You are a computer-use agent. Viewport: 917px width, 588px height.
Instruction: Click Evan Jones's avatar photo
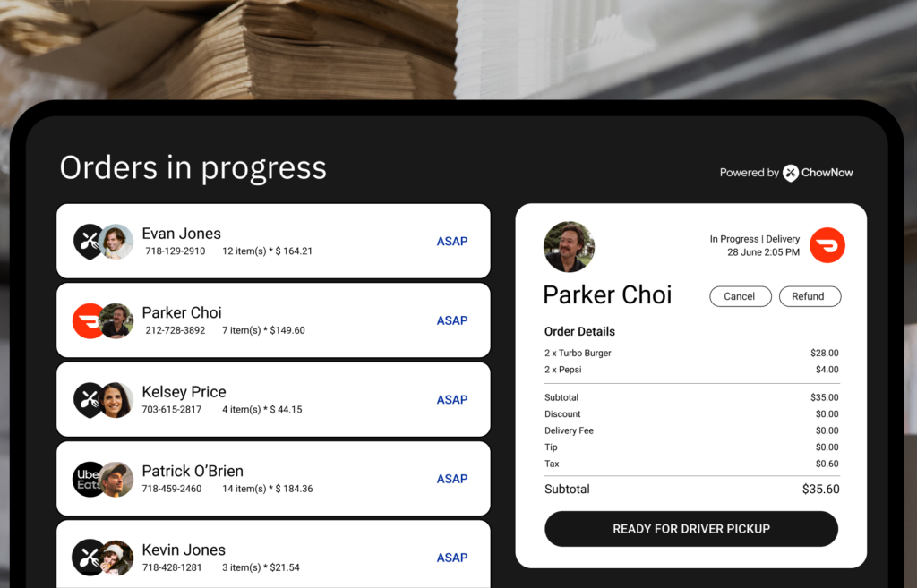click(x=116, y=242)
